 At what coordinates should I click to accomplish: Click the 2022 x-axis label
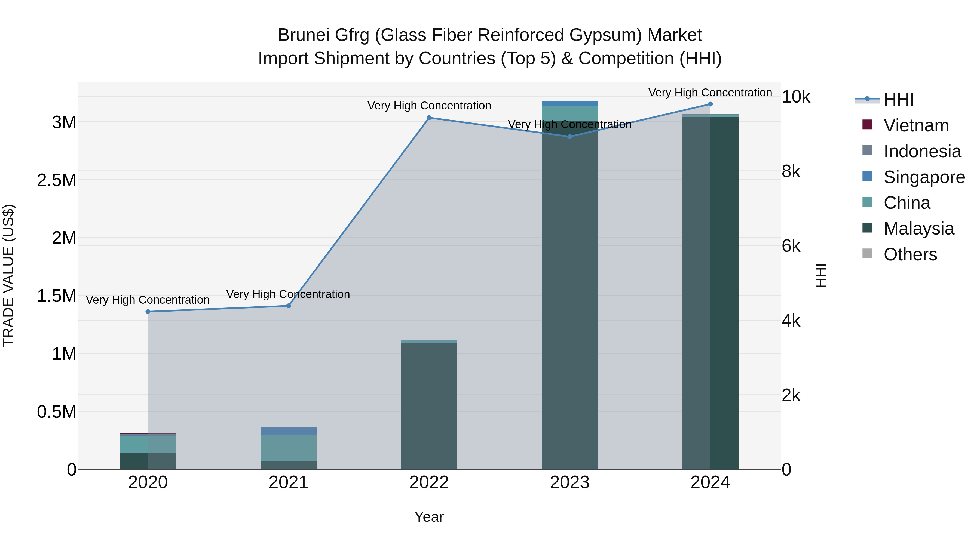tap(429, 482)
